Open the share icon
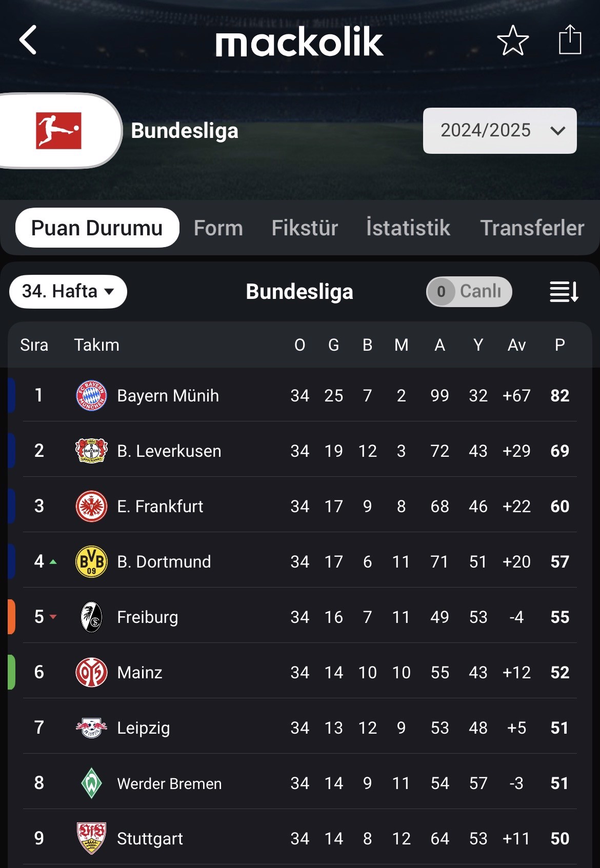 (570, 39)
